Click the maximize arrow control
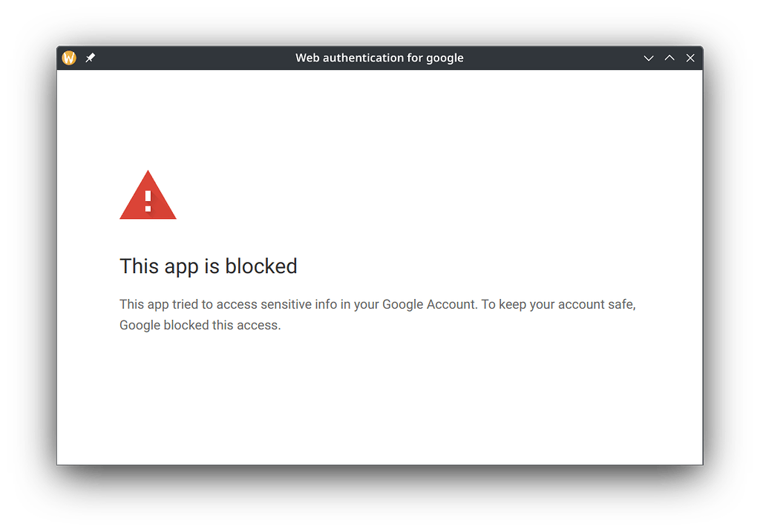 click(669, 57)
